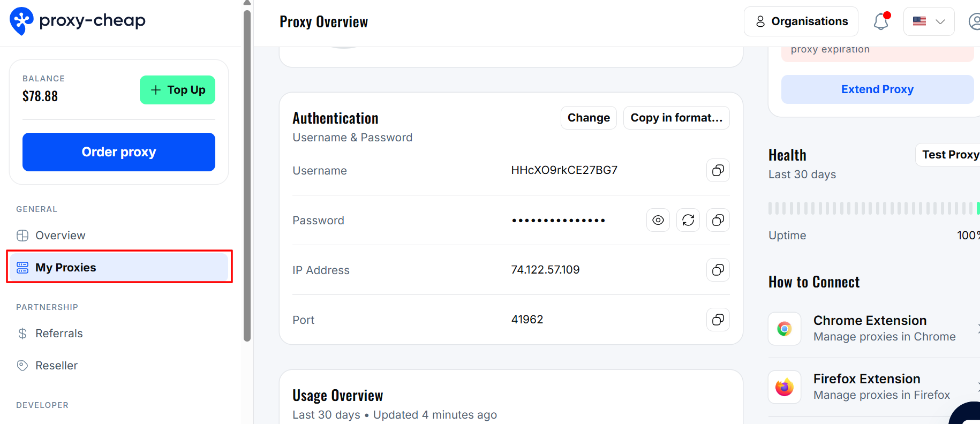Click the Extend Proxy button
The width and height of the screenshot is (980, 424).
877,89
